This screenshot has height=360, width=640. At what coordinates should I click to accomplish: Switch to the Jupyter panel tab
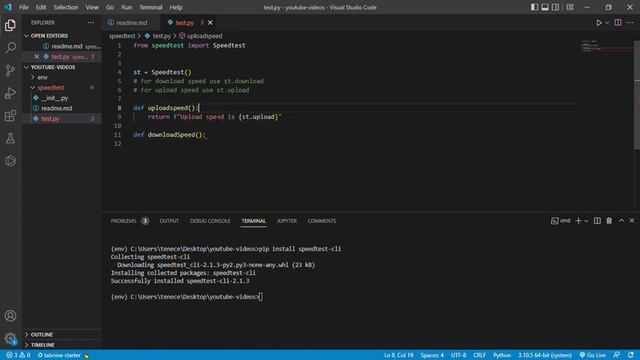(287, 221)
